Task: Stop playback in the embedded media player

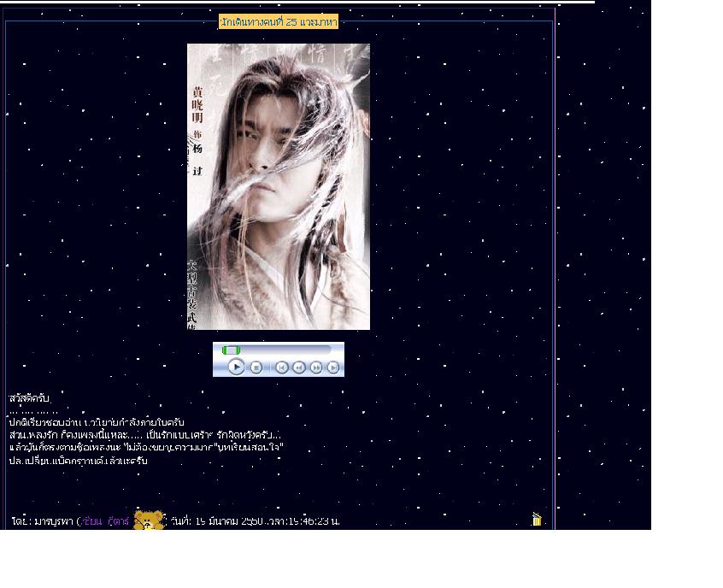Action: tap(256, 367)
